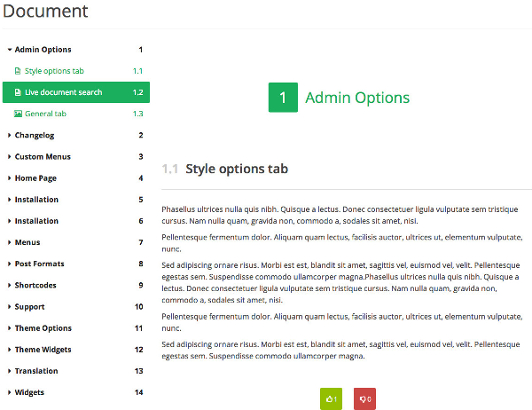Open the Style options tab link
The width and height of the screenshot is (532, 410).
pos(54,71)
